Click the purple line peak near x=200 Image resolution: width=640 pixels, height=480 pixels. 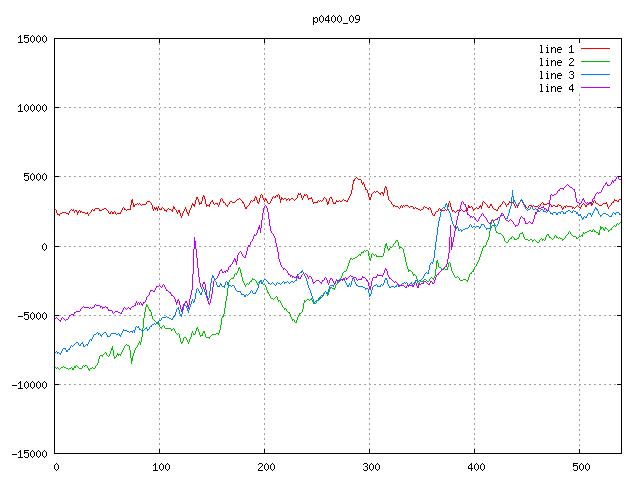(266, 205)
